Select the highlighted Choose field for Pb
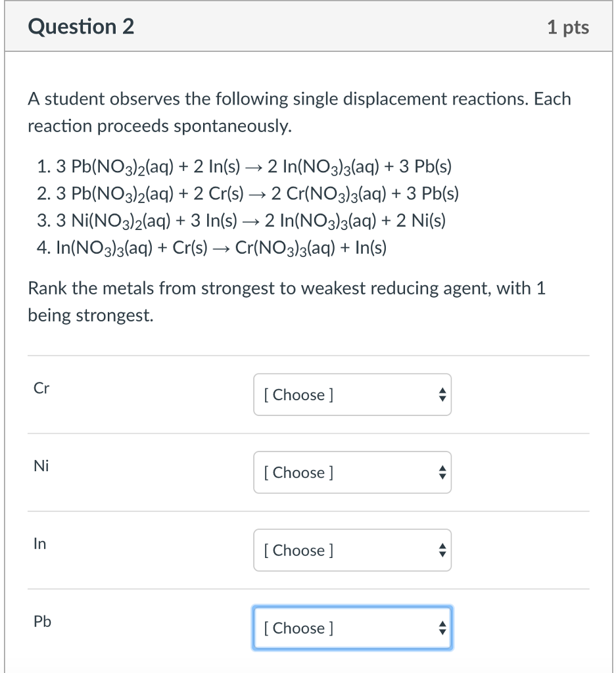616x673 pixels. pyautogui.click(x=352, y=628)
